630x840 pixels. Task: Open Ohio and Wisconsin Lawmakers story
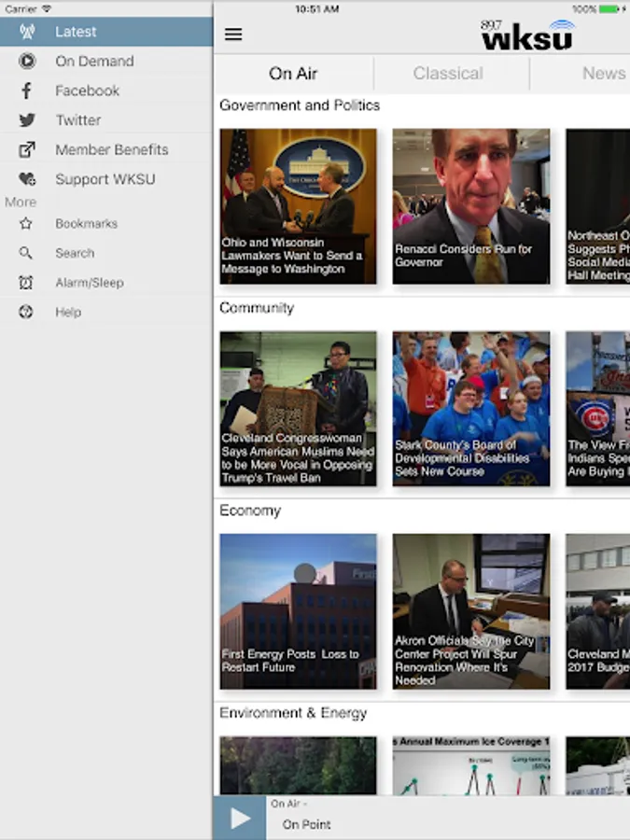299,206
